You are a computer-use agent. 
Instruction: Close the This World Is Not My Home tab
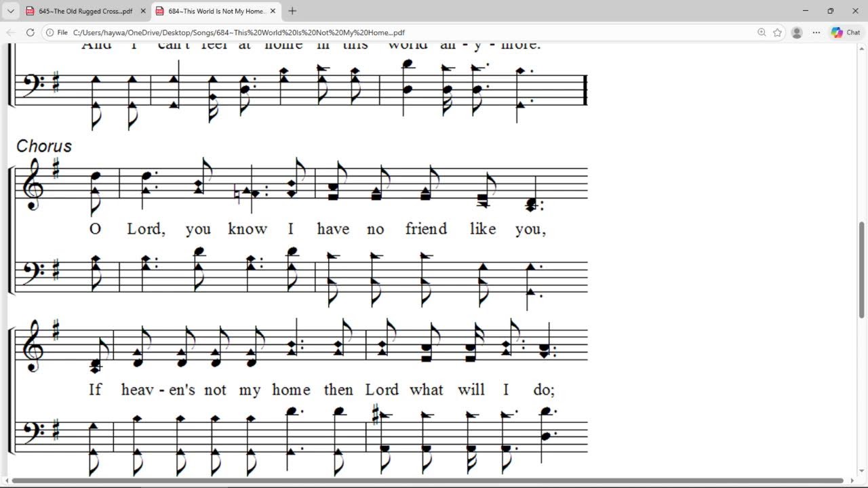click(273, 11)
